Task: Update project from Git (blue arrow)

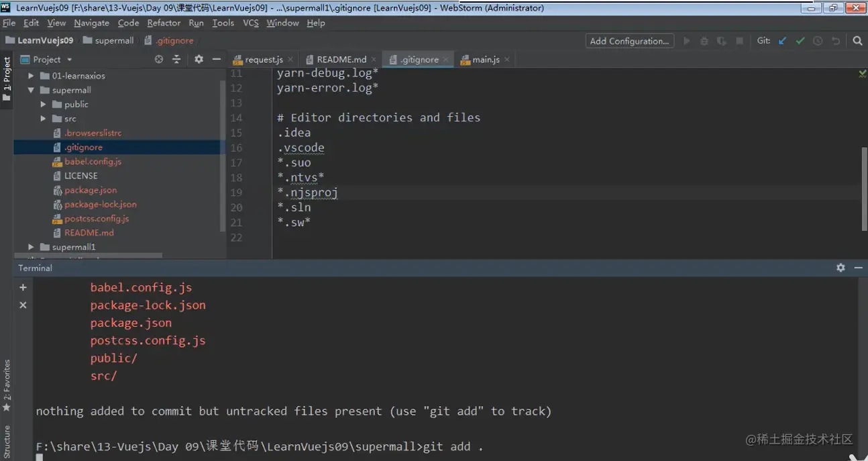Action: point(782,41)
